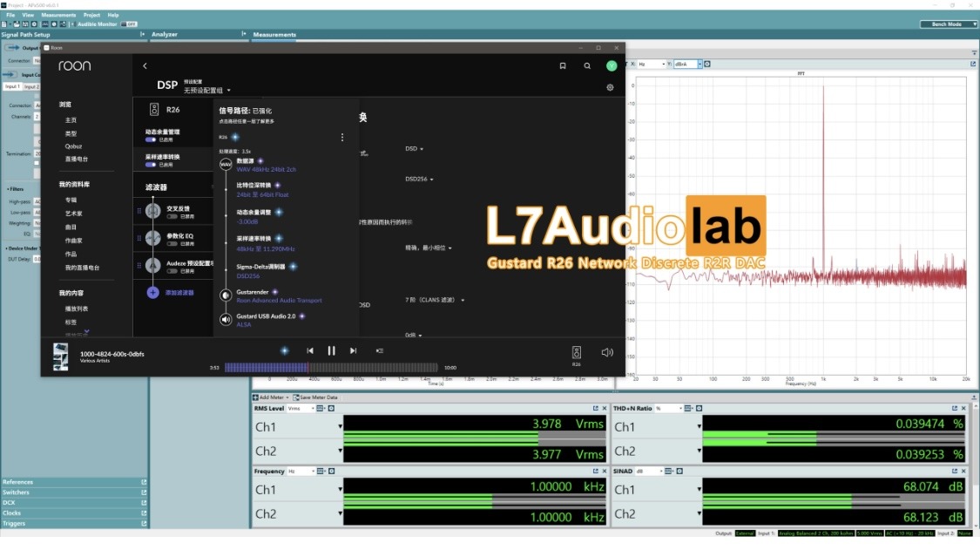The image size is (980, 550).
Task: Open the album art thumbnail in player
Action: [61, 357]
